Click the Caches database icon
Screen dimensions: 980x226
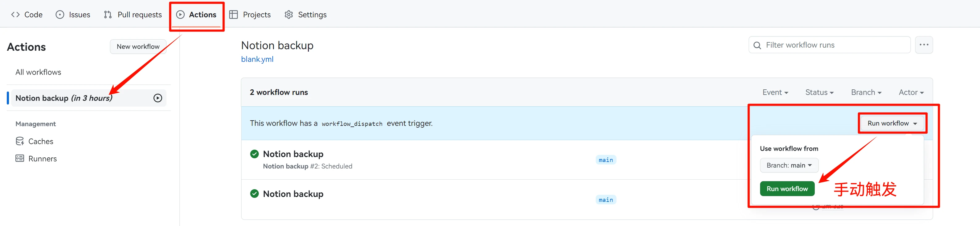tap(20, 141)
